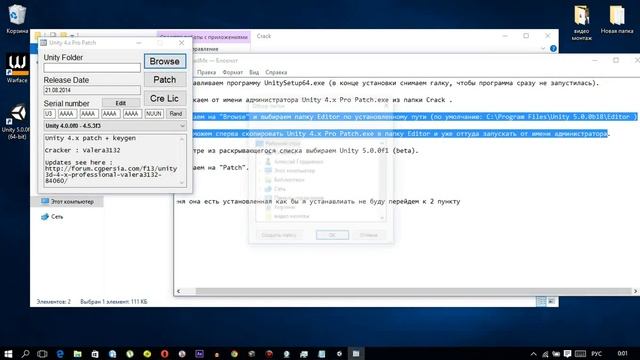640x360 pixels.
Task: Click Notepad scroll-right arrow
Action: pos(635,291)
